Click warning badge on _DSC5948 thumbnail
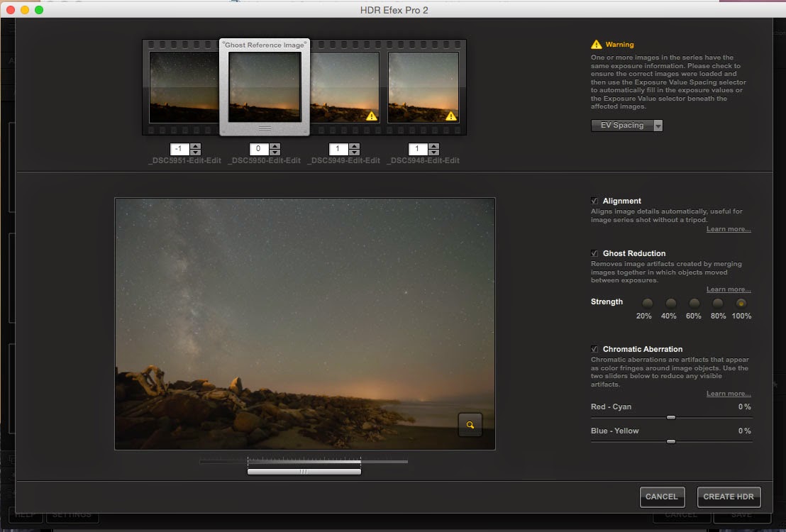Screen dimensions: 786x532 (x=451, y=116)
